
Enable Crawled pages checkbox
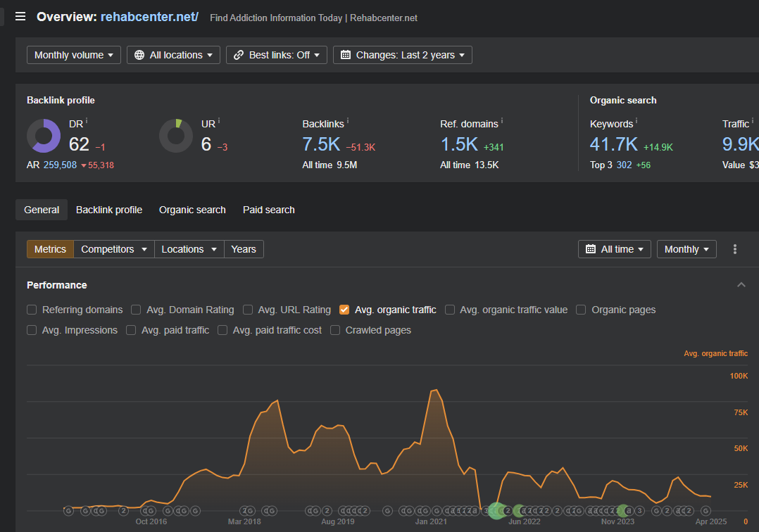pyautogui.click(x=335, y=330)
